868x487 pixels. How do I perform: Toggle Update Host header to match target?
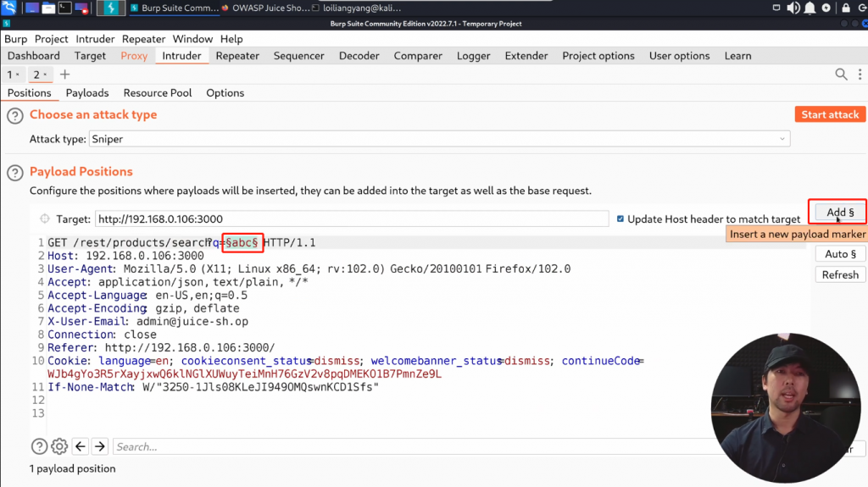point(621,219)
